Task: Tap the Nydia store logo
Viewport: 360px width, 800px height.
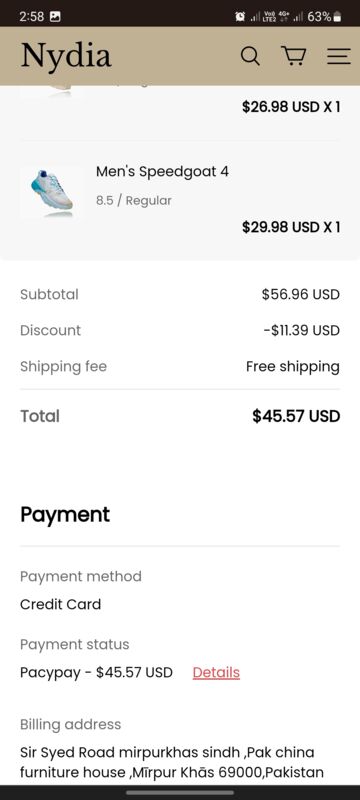Action: coord(66,55)
